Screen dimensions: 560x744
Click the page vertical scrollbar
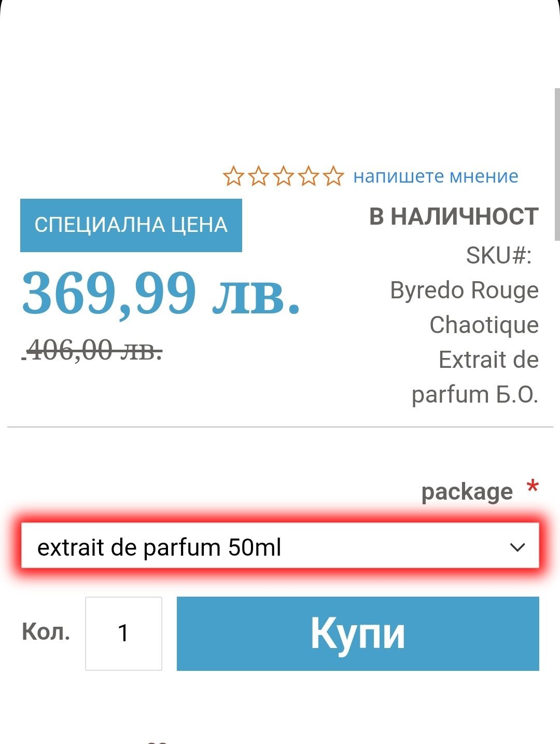pos(556,161)
